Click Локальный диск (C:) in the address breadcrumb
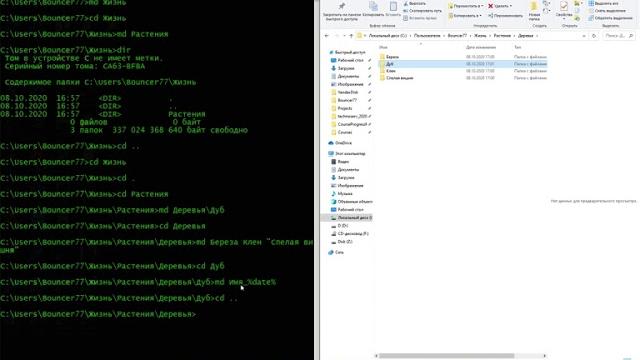 388,36
